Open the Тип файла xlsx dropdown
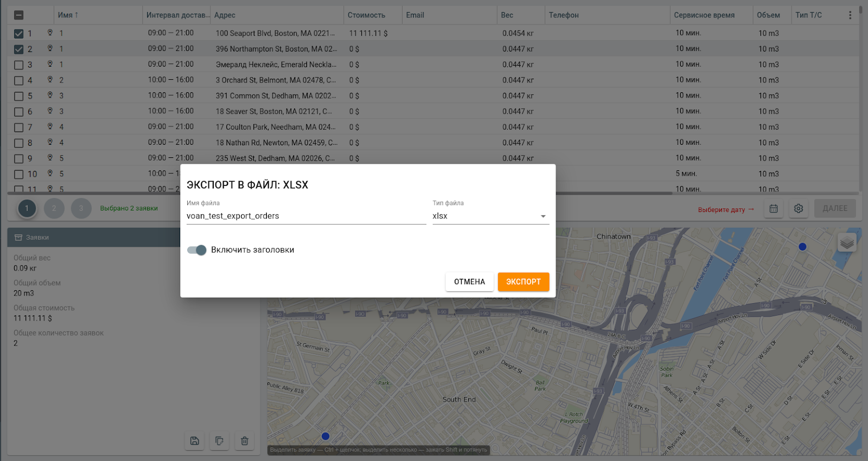Screen dimensions: 868x461 [490, 216]
